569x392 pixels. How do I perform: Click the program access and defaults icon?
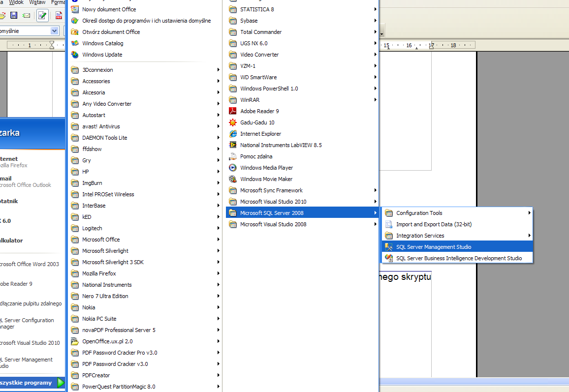(x=75, y=21)
